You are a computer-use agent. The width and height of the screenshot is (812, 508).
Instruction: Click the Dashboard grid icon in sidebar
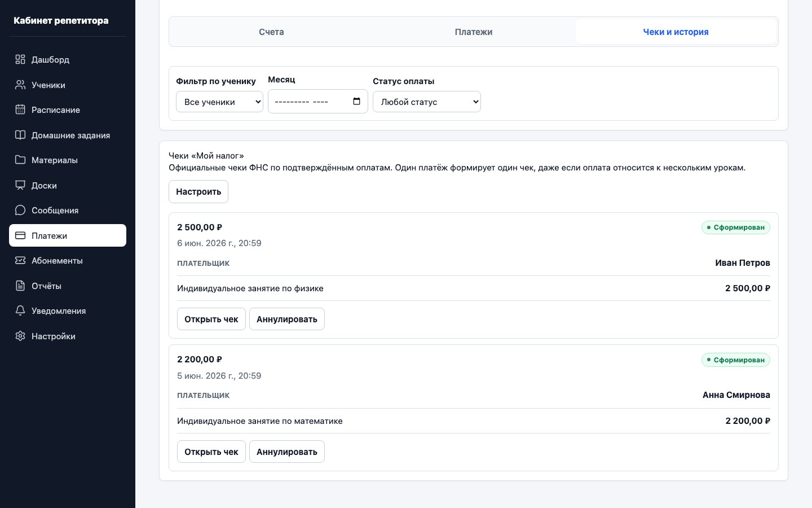pos(20,59)
